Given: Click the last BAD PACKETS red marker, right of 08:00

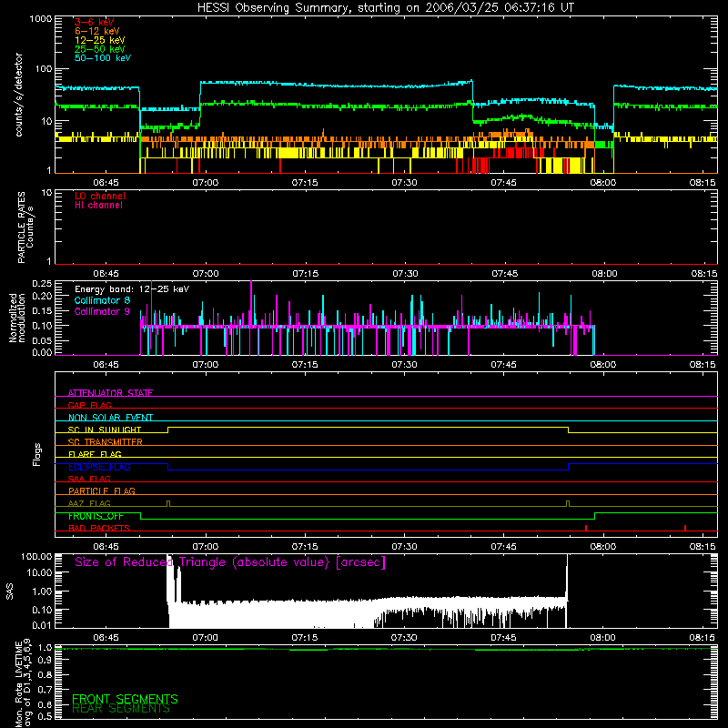Looking at the screenshot, I should pos(685,528).
